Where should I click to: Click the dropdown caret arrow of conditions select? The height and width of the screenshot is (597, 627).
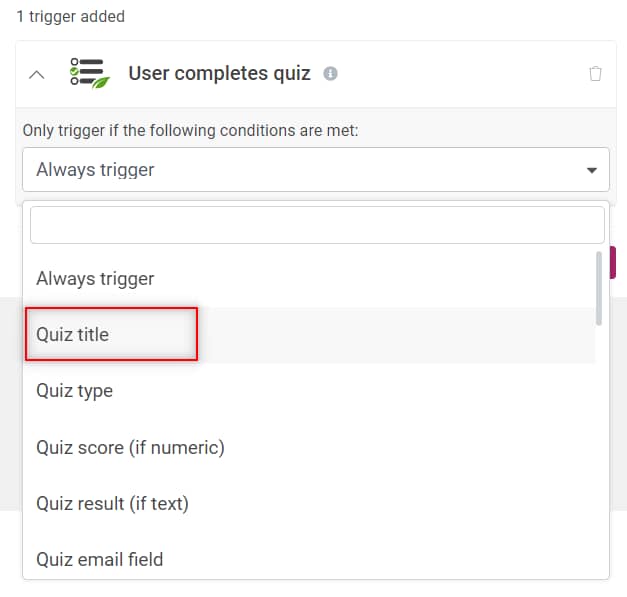591,170
